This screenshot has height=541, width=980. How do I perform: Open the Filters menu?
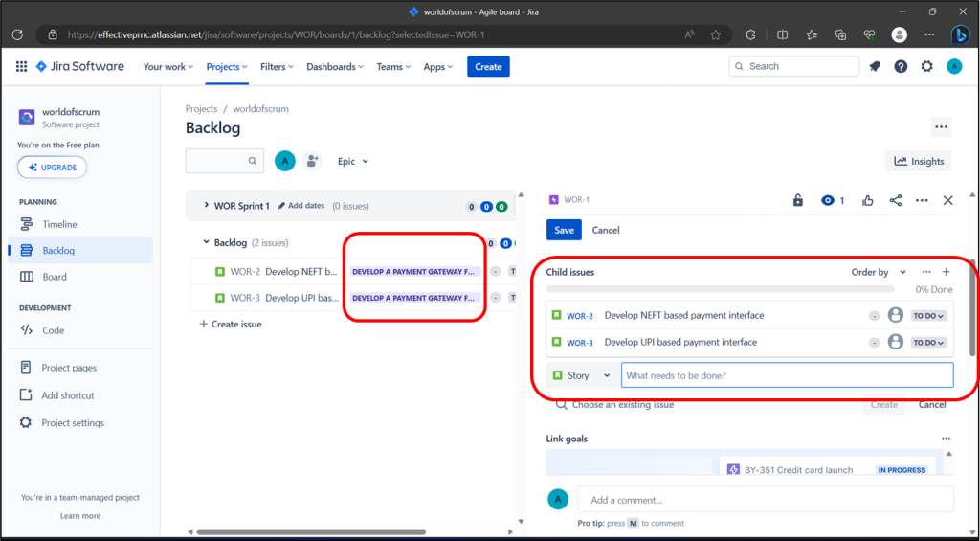pos(278,66)
